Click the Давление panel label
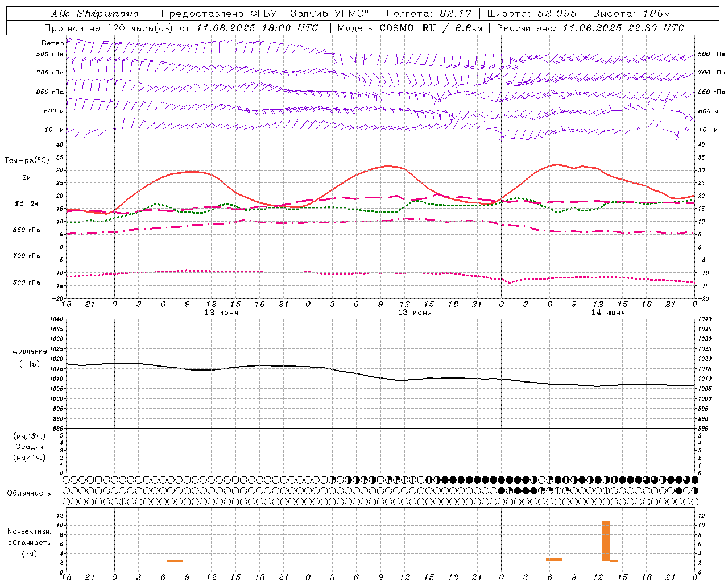Image resolution: width=728 pixels, height=582 pixels. [30, 351]
